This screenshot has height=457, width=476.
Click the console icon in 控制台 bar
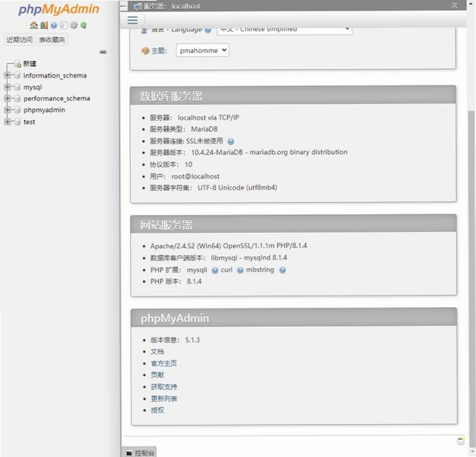click(x=129, y=453)
